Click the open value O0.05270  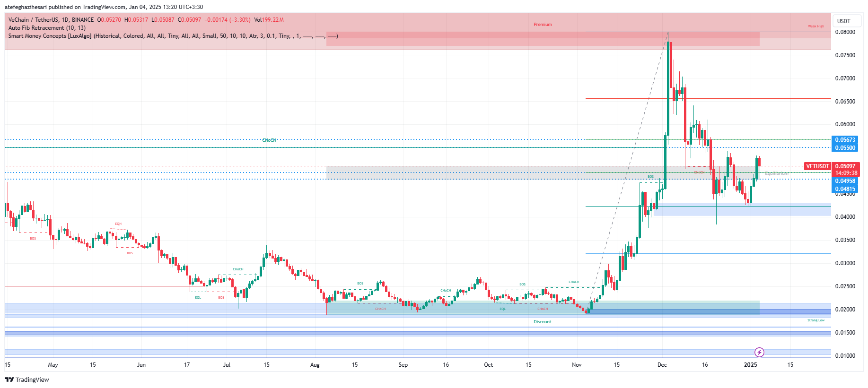(109, 20)
